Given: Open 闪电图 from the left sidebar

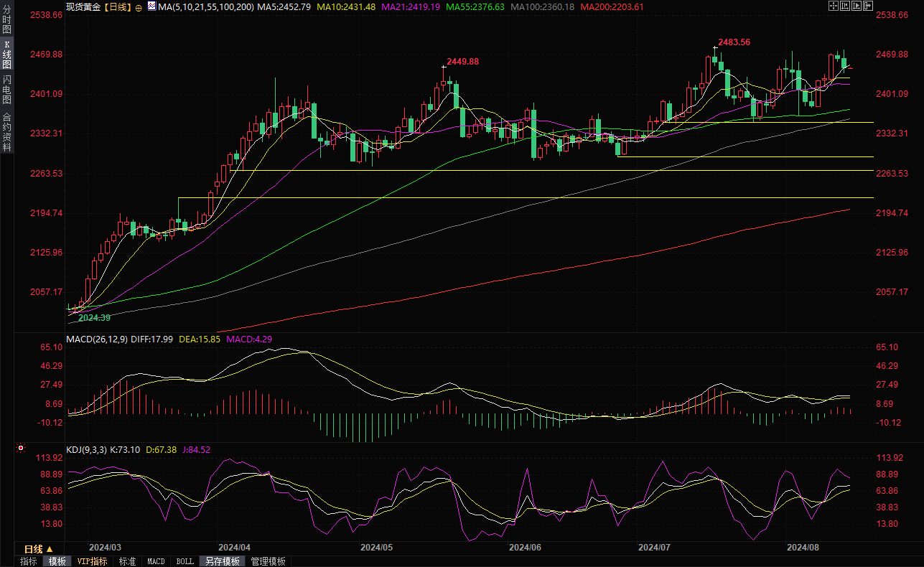Looking at the screenshot, I should click(6, 90).
